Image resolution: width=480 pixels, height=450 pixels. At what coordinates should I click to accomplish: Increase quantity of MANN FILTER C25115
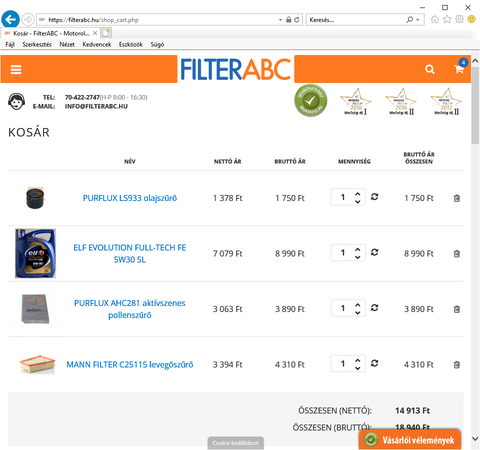click(x=358, y=360)
